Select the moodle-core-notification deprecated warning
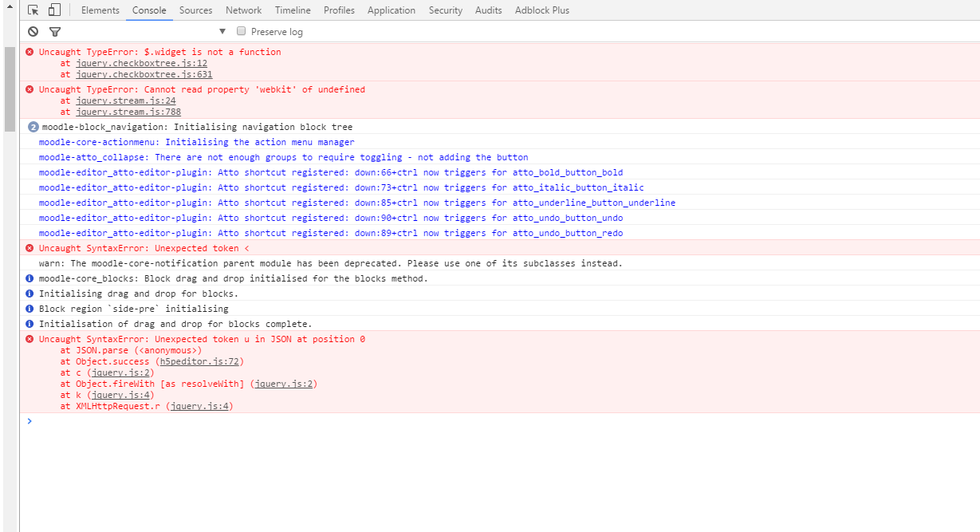The width and height of the screenshot is (980, 532). (330, 263)
